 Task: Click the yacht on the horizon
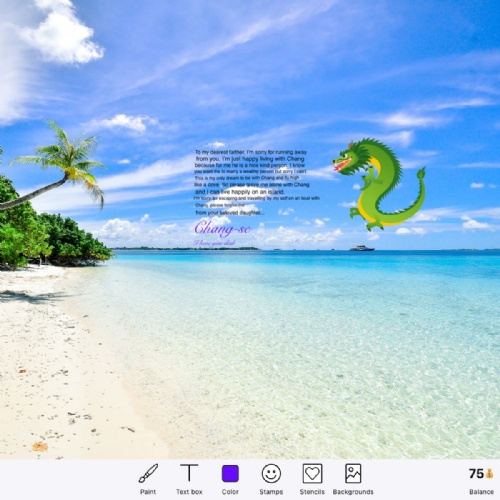tap(362, 248)
